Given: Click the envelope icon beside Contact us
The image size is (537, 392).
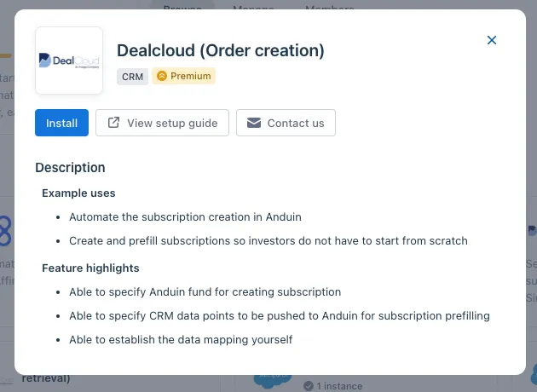Looking at the screenshot, I should [254, 123].
